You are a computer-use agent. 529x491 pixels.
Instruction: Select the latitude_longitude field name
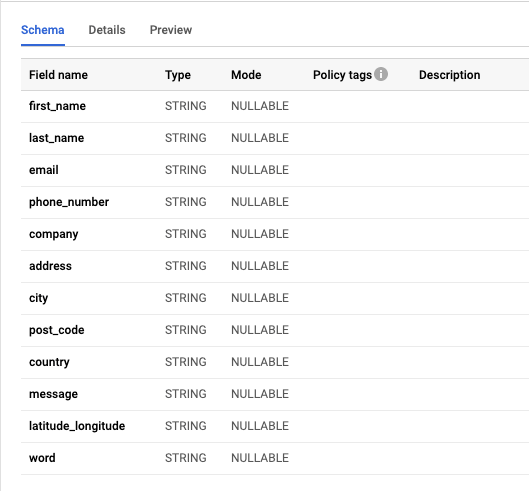pyautogui.click(x=77, y=426)
